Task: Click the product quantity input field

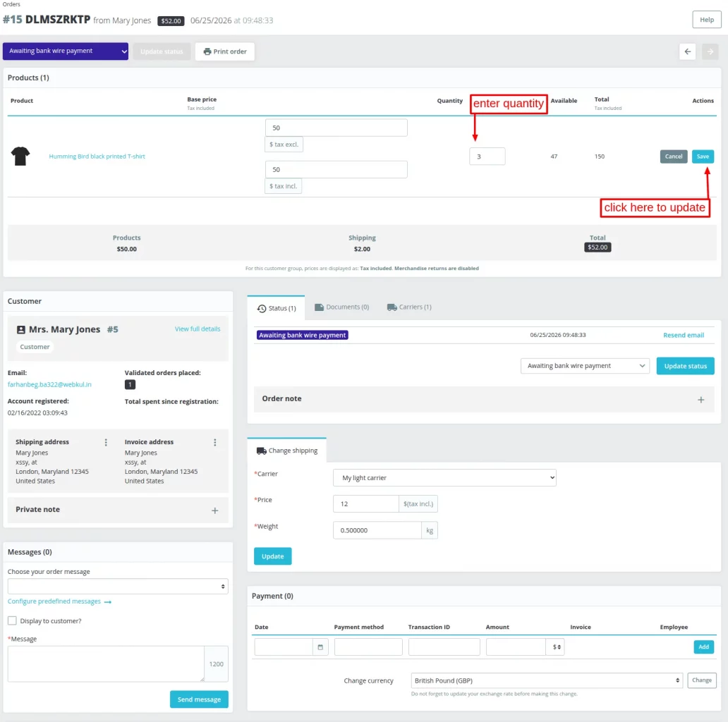Action: pyautogui.click(x=487, y=157)
